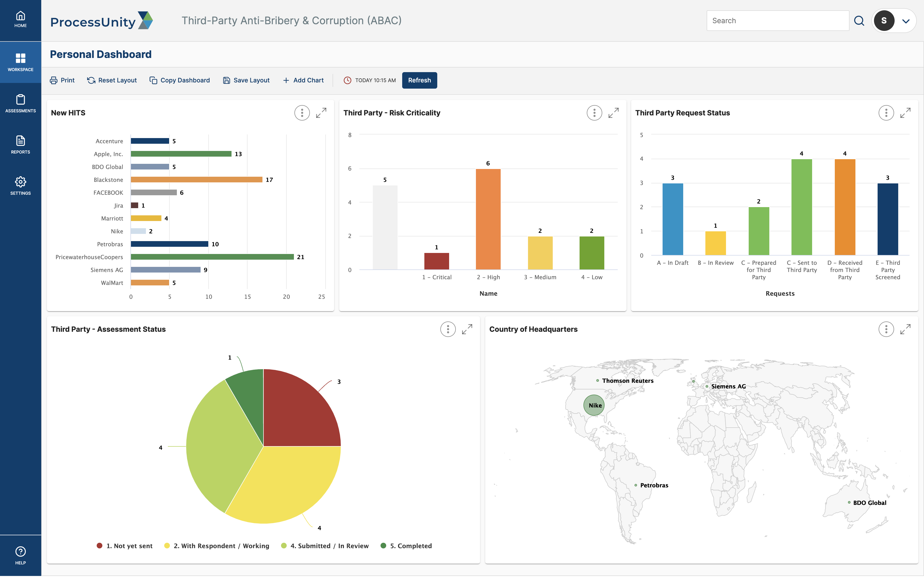
Task: Open Risk Criticality chart options menu
Action: coord(594,113)
